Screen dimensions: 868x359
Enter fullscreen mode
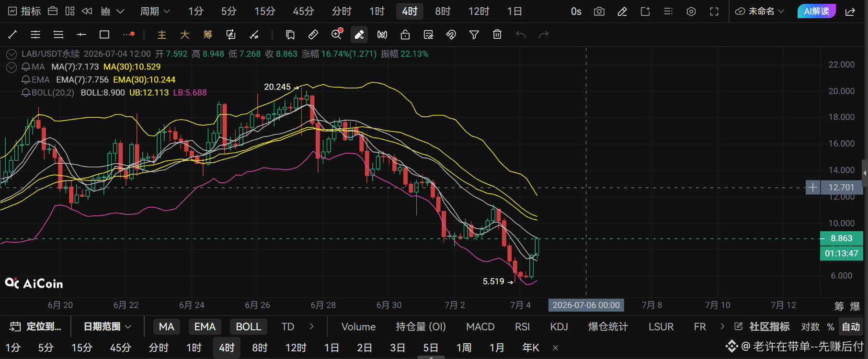point(714,11)
